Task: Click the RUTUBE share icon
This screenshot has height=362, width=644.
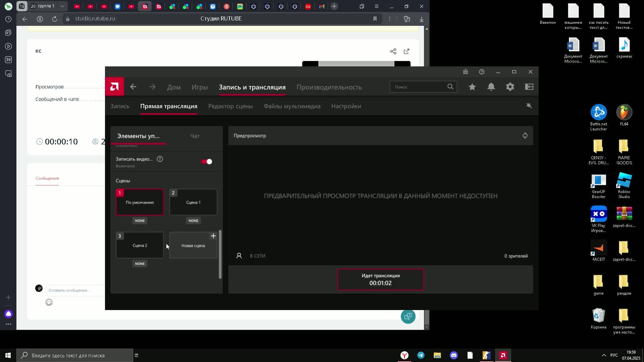Action: tap(393, 51)
